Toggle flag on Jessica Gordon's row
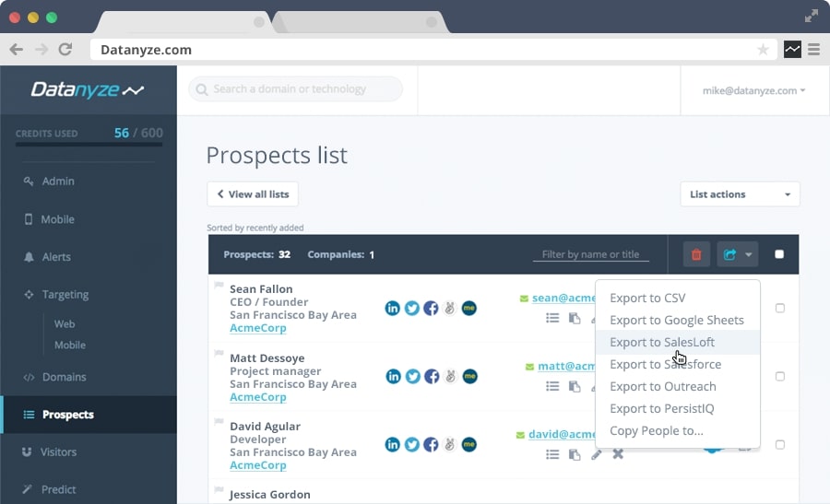This screenshot has height=504, width=830. 219,490
